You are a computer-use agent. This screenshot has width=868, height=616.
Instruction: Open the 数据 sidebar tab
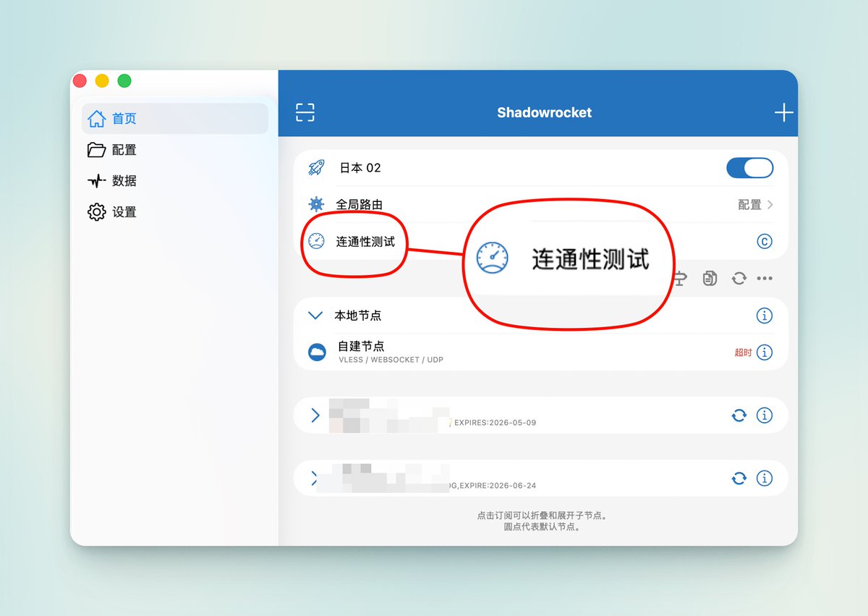[175, 181]
